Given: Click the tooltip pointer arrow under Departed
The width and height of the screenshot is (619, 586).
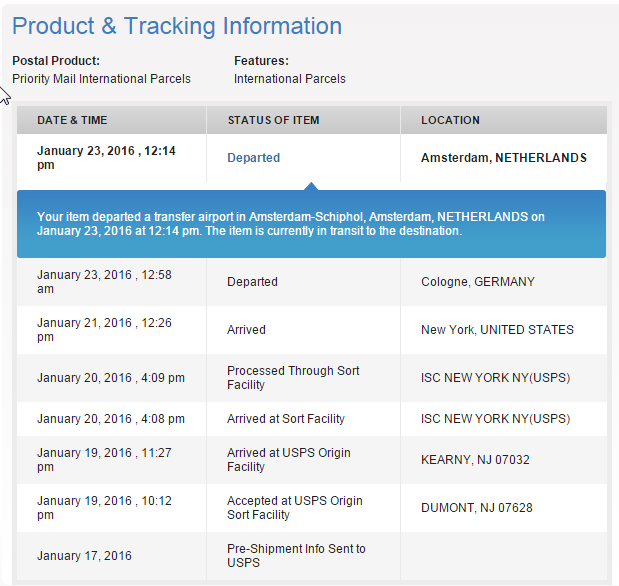Looking at the screenshot, I should [x=311, y=186].
